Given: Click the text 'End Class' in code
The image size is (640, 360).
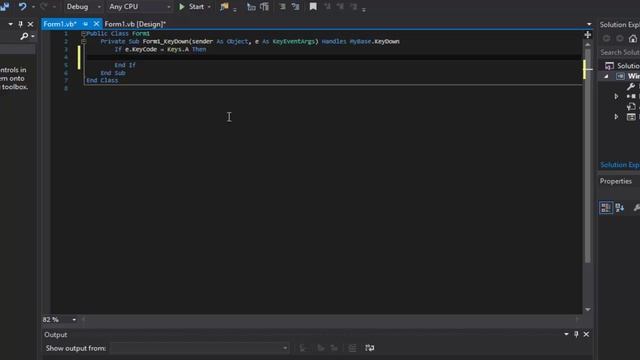Looking at the screenshot, I should coord(102,80).
